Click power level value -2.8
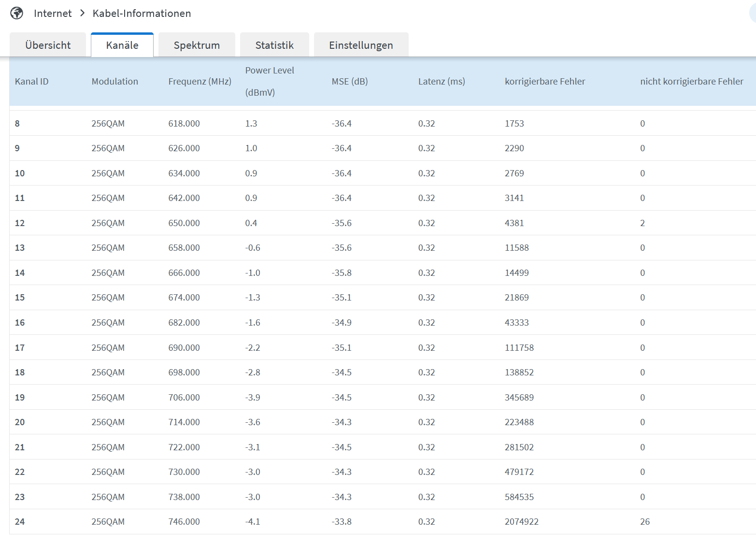 [x=253, y=373]
